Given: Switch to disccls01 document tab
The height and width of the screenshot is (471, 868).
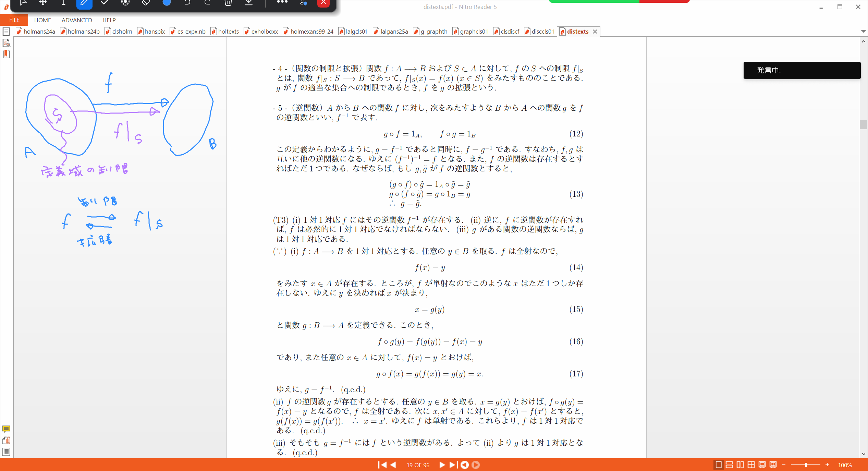Looking at the screenshot, I should point(539,32).
